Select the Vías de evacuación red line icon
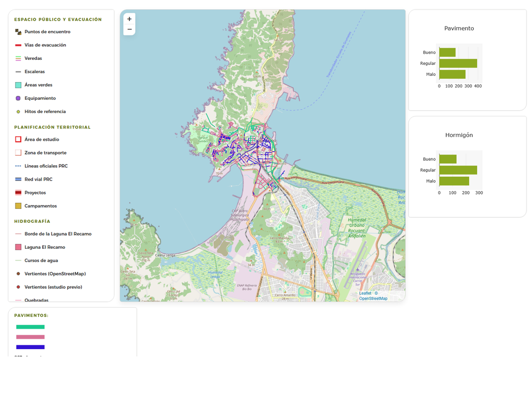This screenshot has width=532, height=399. pyautogui.click(x=18, y=45)
